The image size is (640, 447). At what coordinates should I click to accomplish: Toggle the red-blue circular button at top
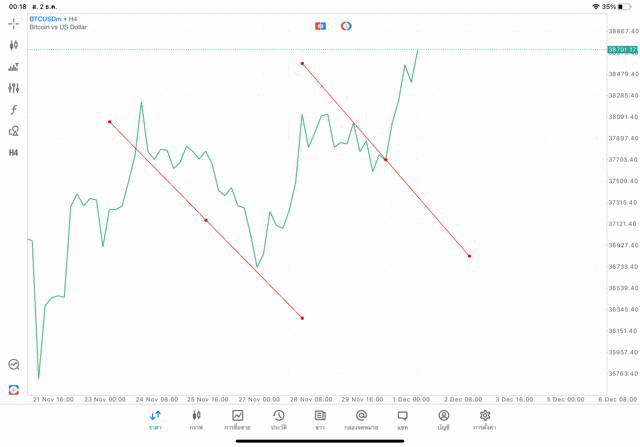(346, 25)
